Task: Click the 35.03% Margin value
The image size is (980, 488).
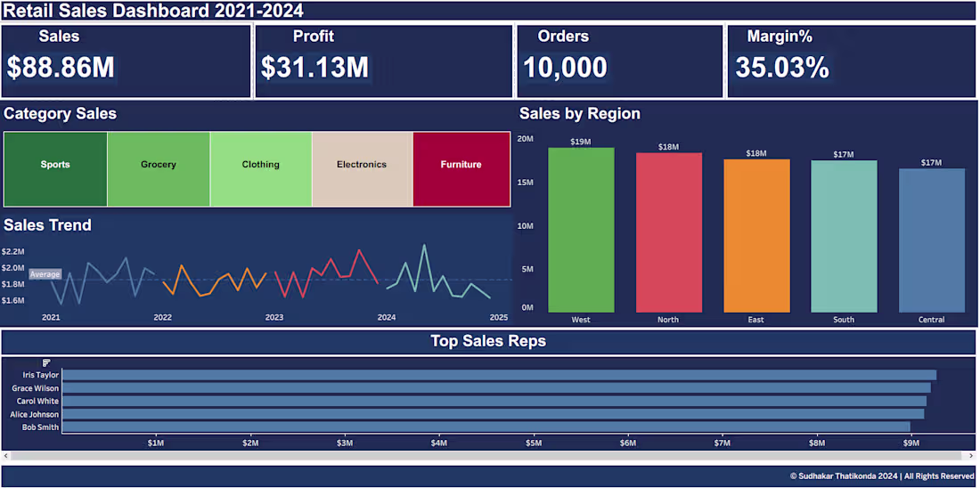Action: pos(782,68)
